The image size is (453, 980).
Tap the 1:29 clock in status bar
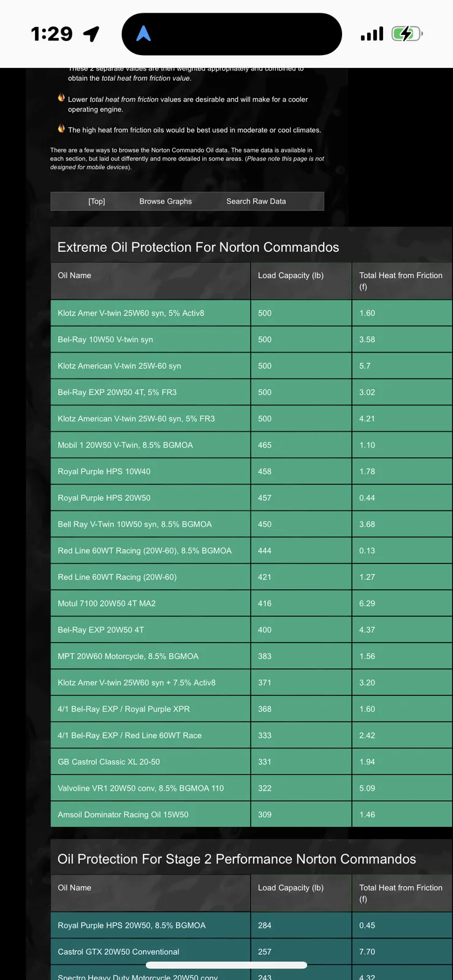[51, 34]
